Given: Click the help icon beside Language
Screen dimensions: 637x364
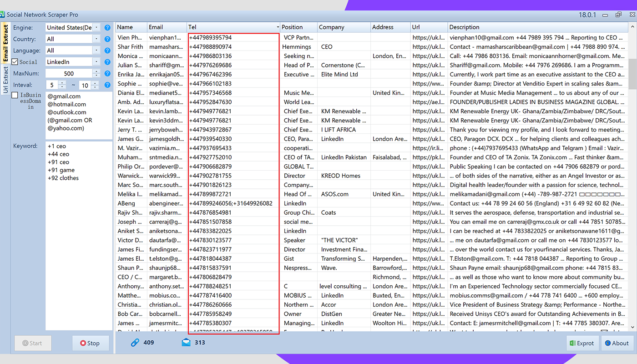Looking at the screenshot, I should 107,51.
